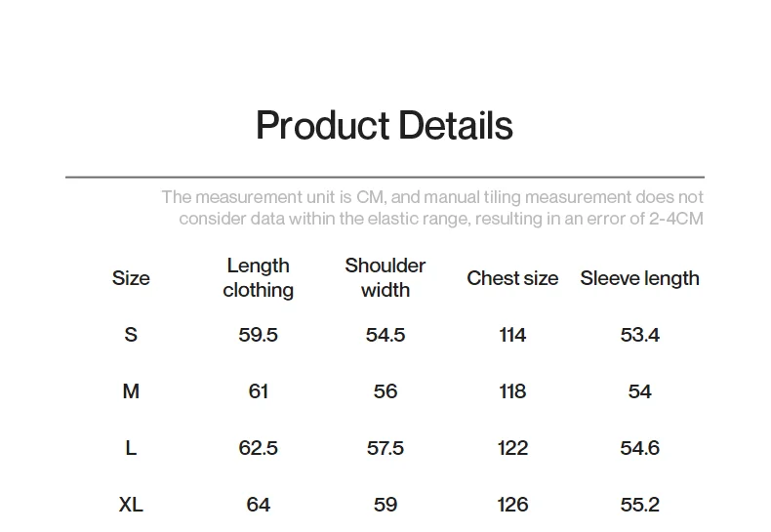Click the Length clothing column header

[259, 278]
